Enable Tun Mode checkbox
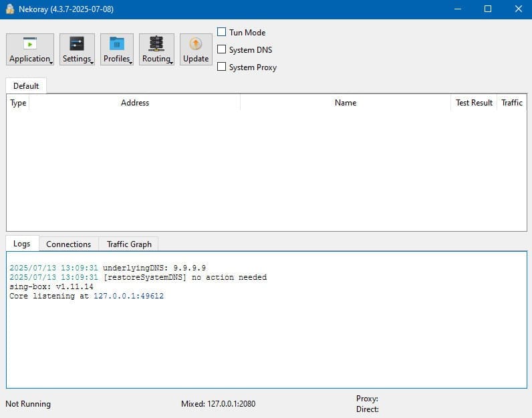Image resolution: width=532 pixels, height=418 pixels. pos(221,32)
